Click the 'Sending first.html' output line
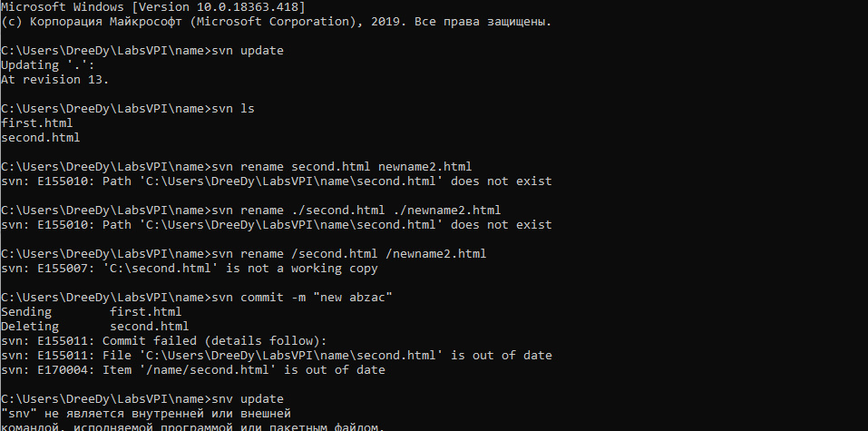The width and height of the screenshot is (868, 431). point(92,312)
